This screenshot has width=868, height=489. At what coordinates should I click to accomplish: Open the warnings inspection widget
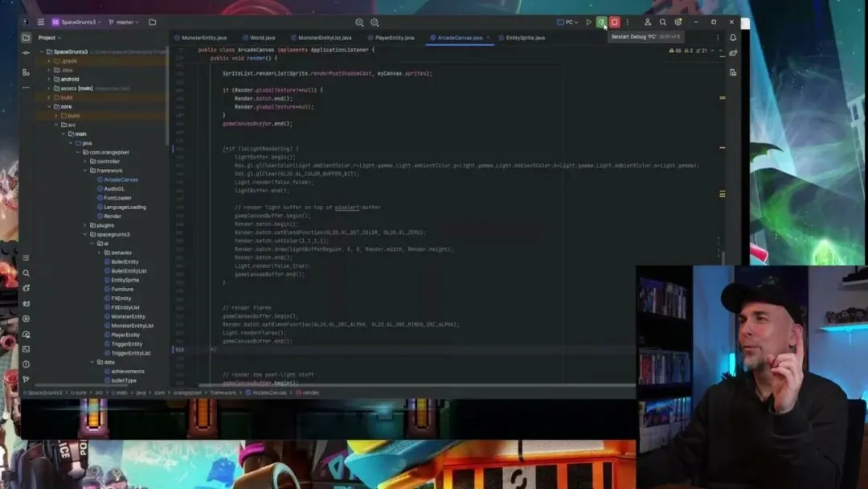click(x=688, y=51)
